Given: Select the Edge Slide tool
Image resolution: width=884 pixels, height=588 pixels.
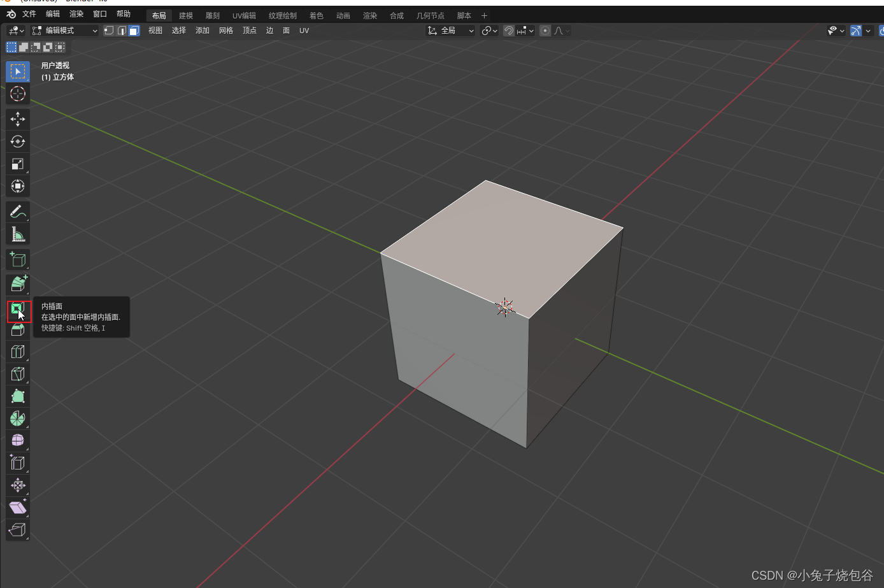Looking at the screenshot, I should (x=18, y=463).
